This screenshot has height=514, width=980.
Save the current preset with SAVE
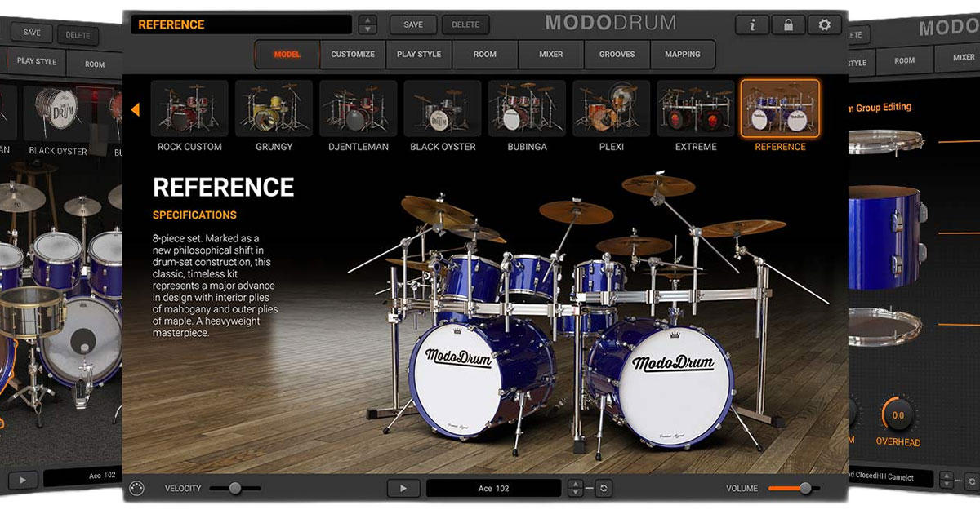(412, 24)
